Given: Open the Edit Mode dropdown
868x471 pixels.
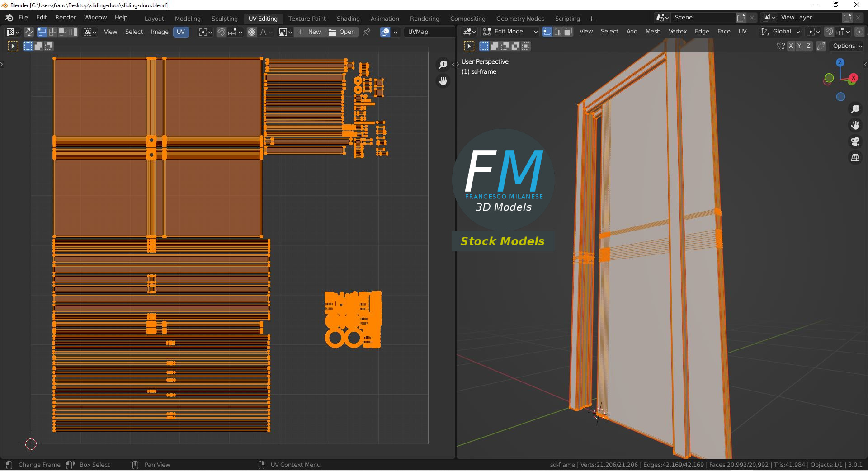Looking at the screenshot, I should click(x=510, y=32).
